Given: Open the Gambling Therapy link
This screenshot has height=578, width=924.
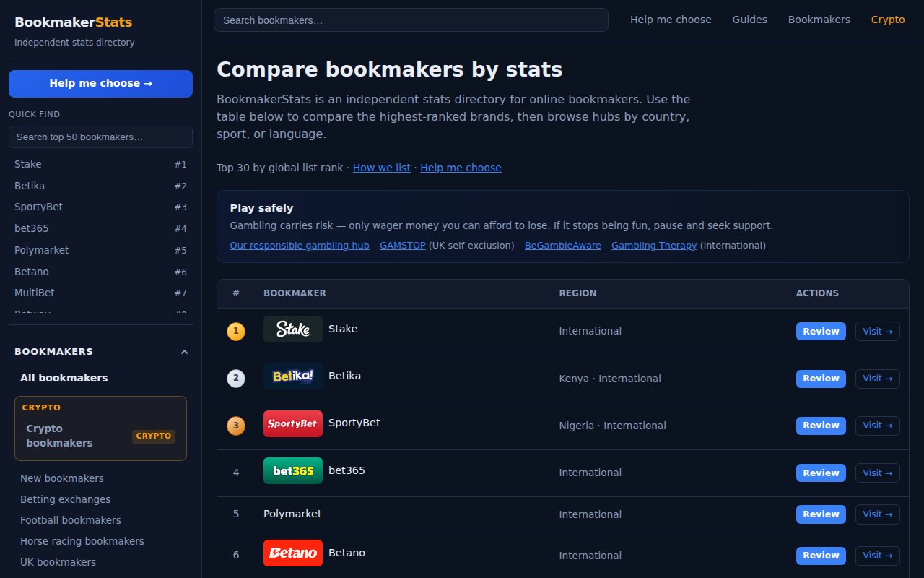Looking at the screenshot, I should click(x=654, y=246).
